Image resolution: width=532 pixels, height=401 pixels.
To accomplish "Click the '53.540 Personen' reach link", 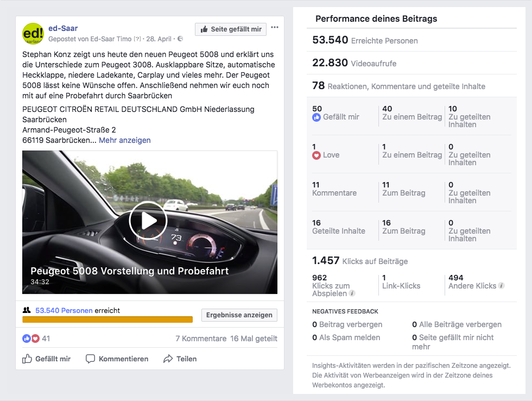I will (x=64, y=310).
